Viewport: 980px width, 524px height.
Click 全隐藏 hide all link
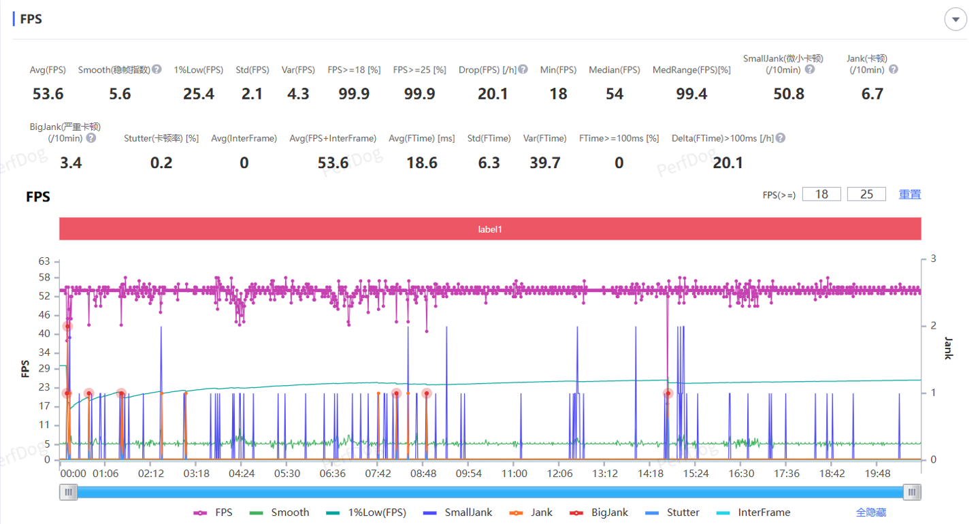[870, 512]
